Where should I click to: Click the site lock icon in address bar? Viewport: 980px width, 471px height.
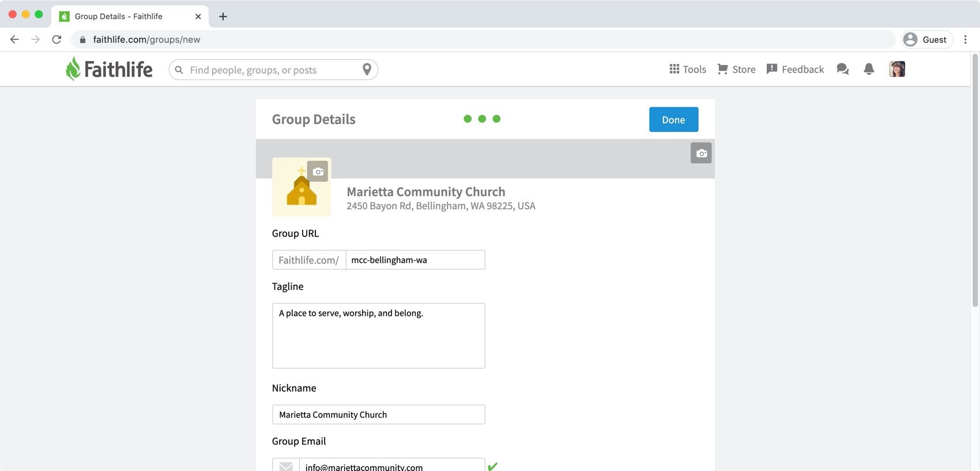pos(82,39)
